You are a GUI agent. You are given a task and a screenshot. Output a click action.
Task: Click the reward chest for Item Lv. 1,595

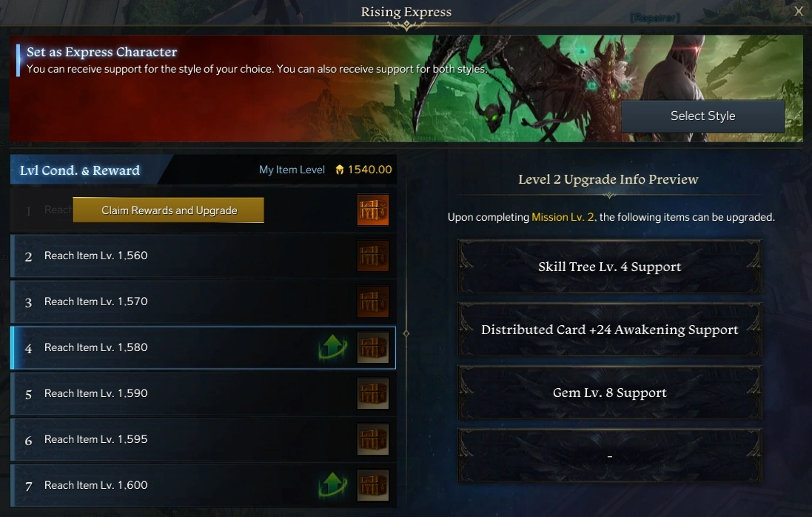[373, 439]
